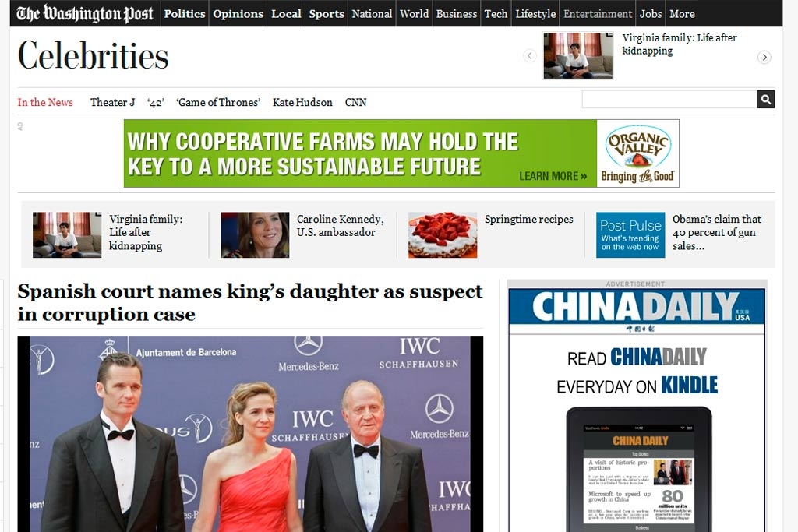This screenshot has width=798, height=532.
Task: Expand the More menu in navigation
Action: pyautogui.click(x=682, y=13)
